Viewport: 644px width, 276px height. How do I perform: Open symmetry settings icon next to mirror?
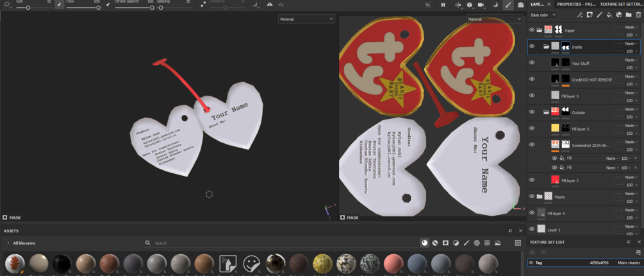[281, 4]
